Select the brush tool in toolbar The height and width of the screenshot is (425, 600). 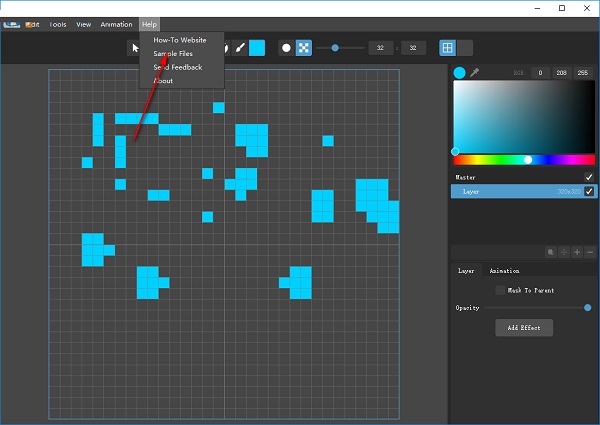[240, 47]
